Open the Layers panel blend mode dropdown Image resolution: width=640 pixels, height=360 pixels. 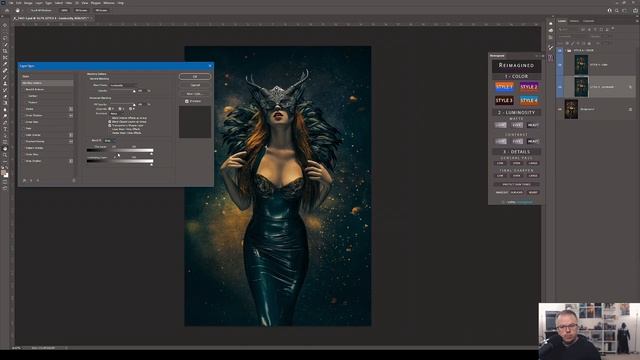(x=573, y=36)
